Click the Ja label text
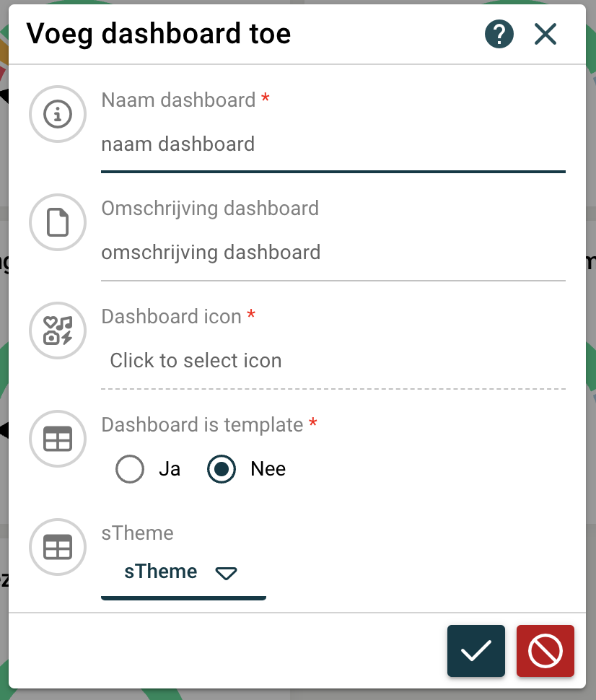The image size is (596, 700). 170,470
